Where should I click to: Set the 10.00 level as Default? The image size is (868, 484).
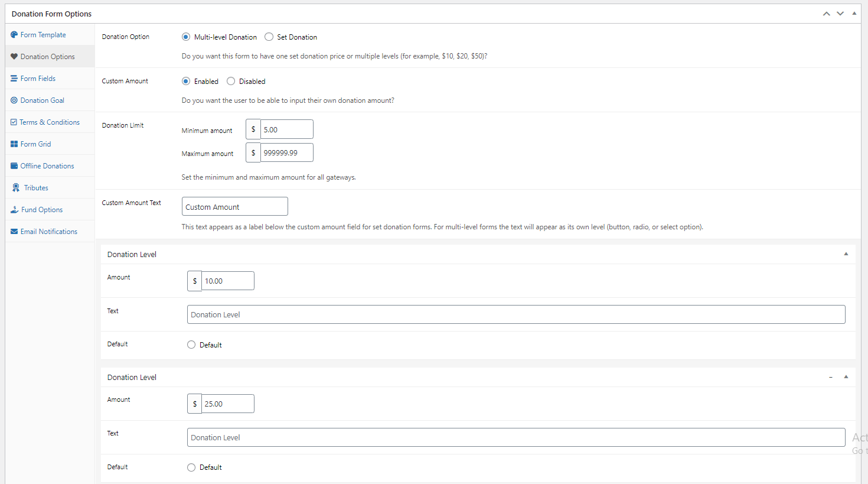191,345
